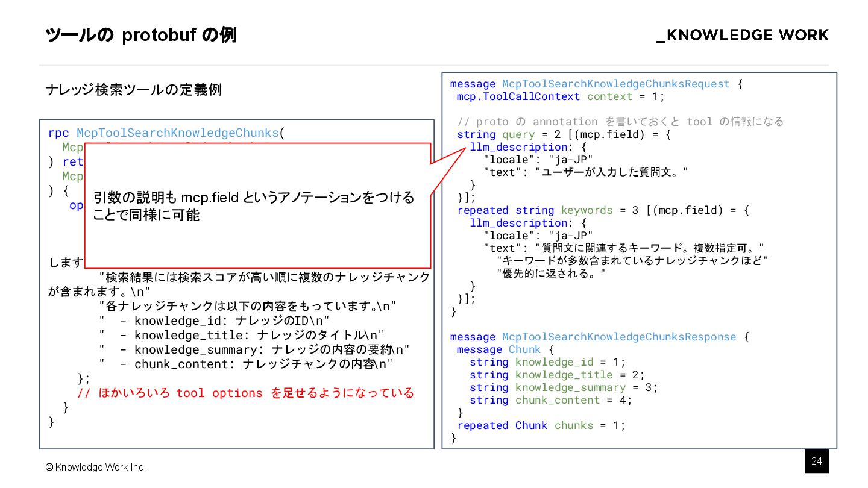
Task: Click the line "message Chunk {"
Action: tap(505, 349)
